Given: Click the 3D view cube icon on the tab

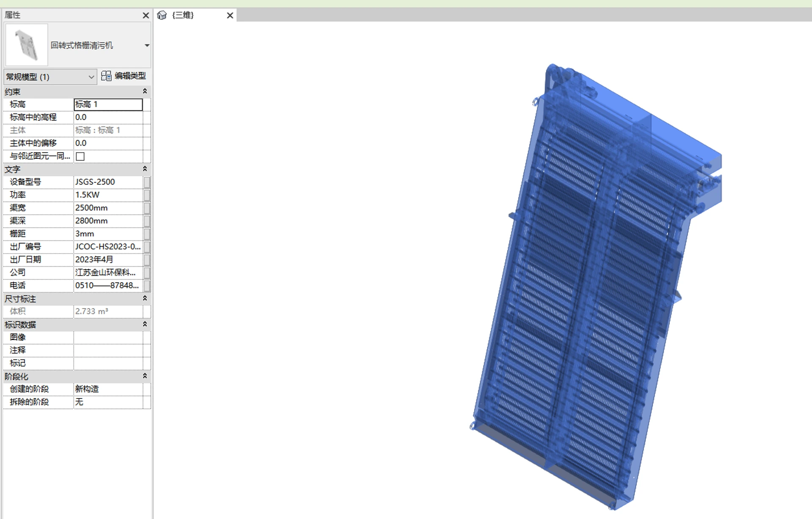Looking at the screenshot, I should coord(162,15).
